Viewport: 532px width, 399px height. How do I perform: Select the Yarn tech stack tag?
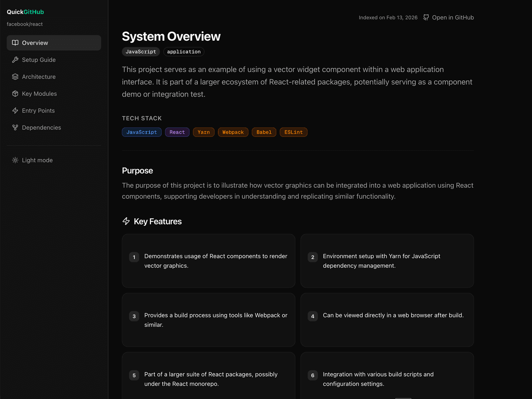click(x=203, y=132)
